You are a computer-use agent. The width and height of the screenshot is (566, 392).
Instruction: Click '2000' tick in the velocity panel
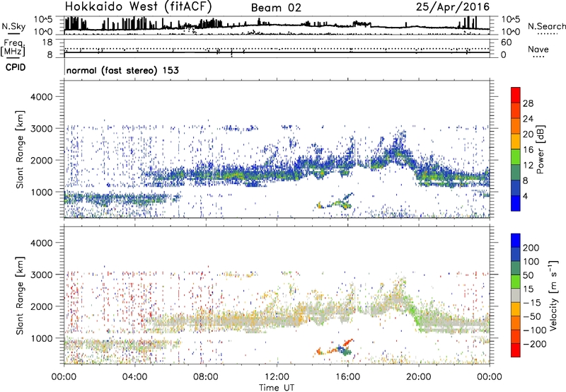[42, 306]
